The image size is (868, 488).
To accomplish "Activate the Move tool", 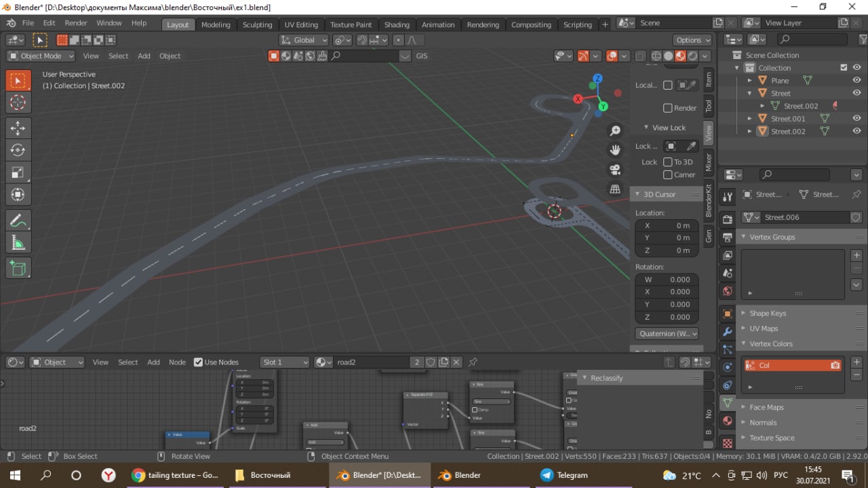I will [x=18, y=128].
